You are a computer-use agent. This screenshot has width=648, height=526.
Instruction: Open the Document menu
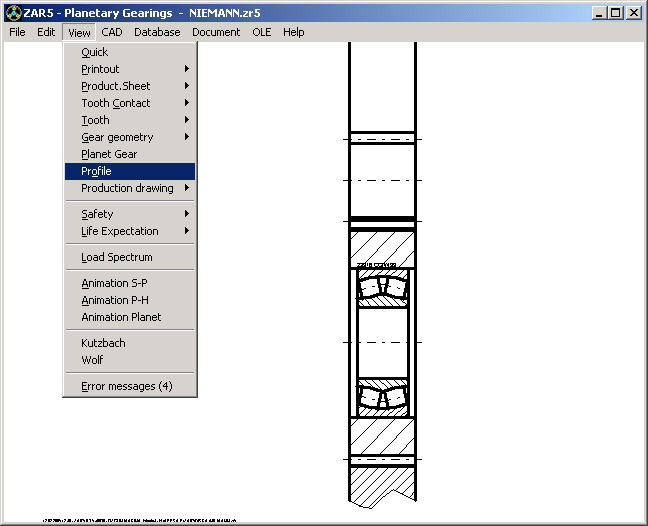pyautogui.click(x=216, y=32)
